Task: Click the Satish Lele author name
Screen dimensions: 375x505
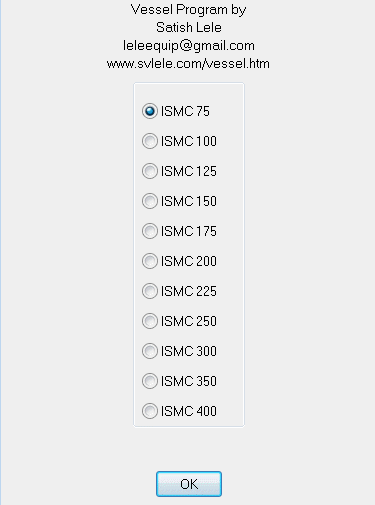Action: [x=189, y=27]
